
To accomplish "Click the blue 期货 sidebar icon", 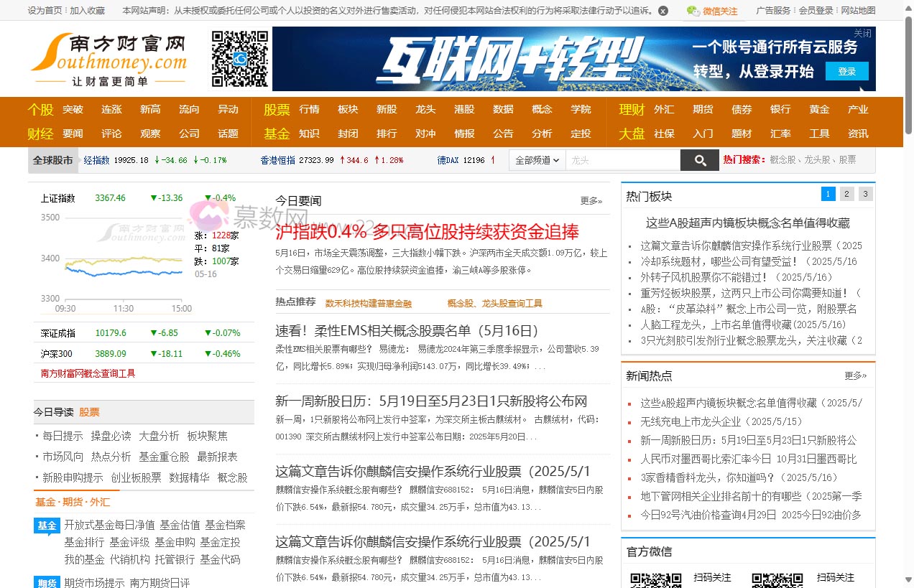I will click(47, 584).
